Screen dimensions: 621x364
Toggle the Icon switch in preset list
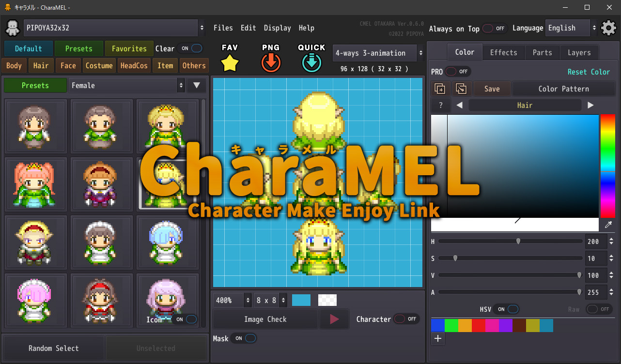pos(186,319)
